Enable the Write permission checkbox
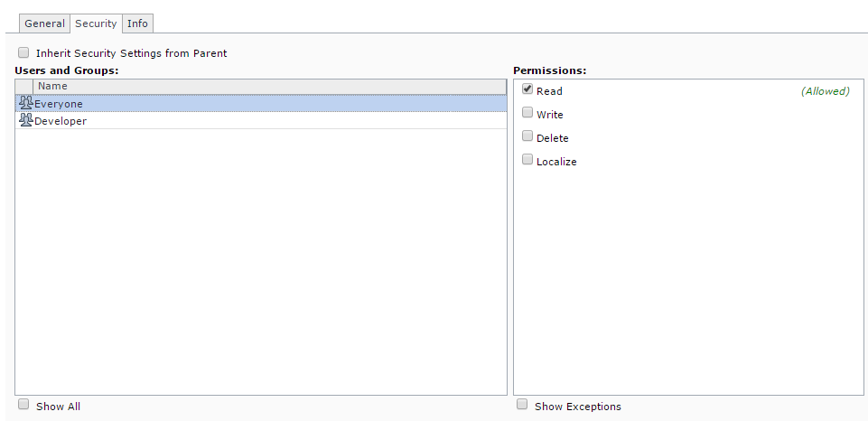Image resolution: width=868 pixels, height=421 pixels. 527,113
